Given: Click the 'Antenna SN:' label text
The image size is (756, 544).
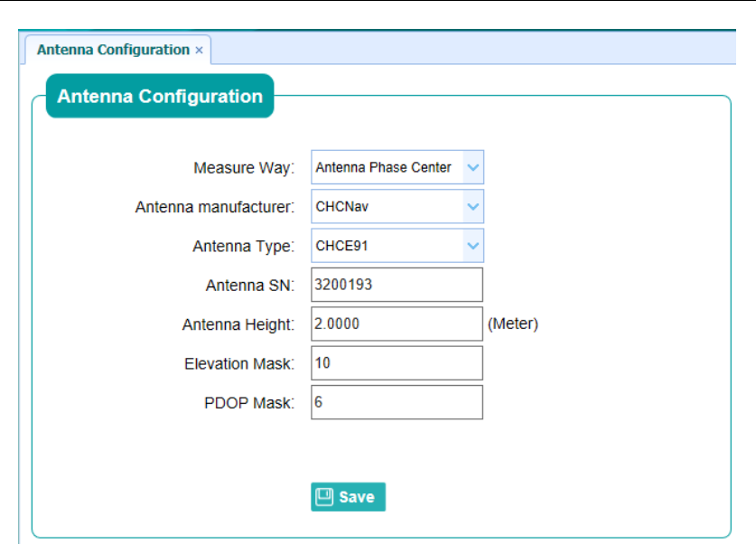Looking at the screenshot, I should coord(250,286).
